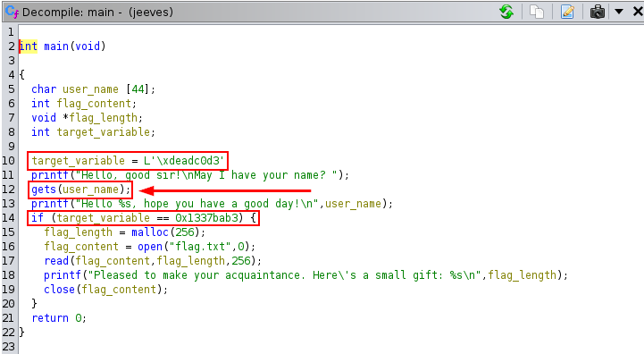
Task: Close the Decompile panel
Action: tap(638, 12)
